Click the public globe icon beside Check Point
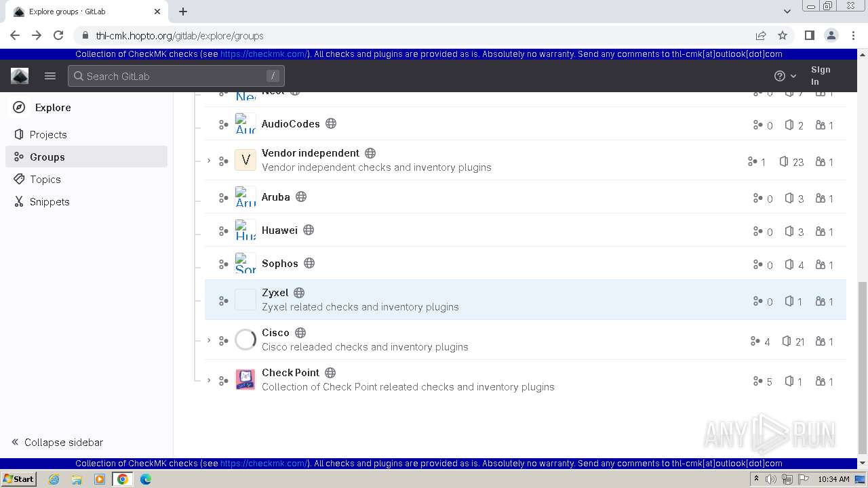This screenshot has width=868, height=488. tap(330, 373)
